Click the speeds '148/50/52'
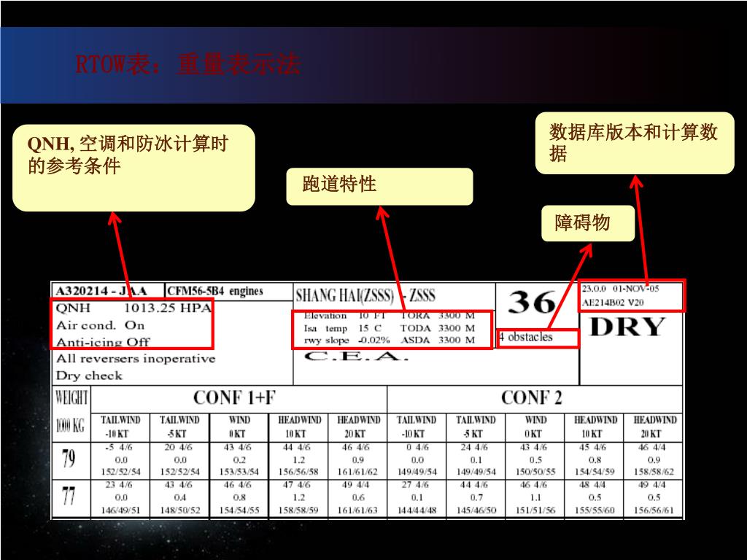Image resolution: width=747 pixels, height=560 pixels. click(179, 510)
